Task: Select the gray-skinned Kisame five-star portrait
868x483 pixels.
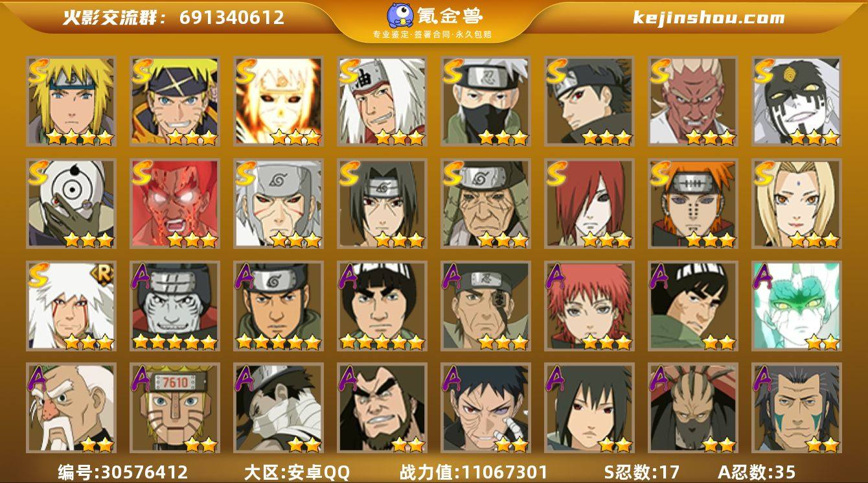Action: (174, 306)
